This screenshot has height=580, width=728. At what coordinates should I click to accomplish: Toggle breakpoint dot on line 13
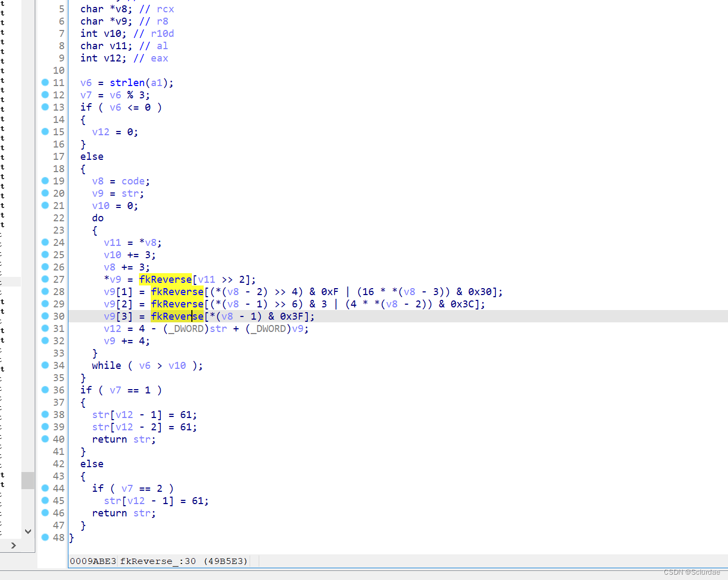pyautogui.click(x=45, y=107)
